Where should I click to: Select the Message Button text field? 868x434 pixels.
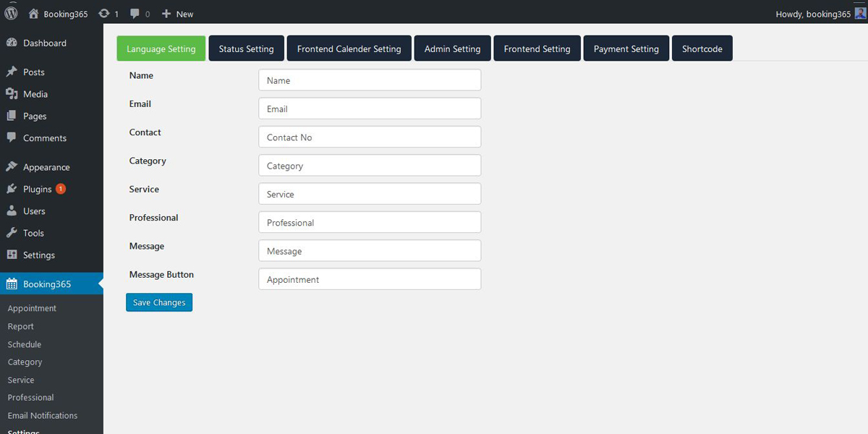tap(369, 278)
